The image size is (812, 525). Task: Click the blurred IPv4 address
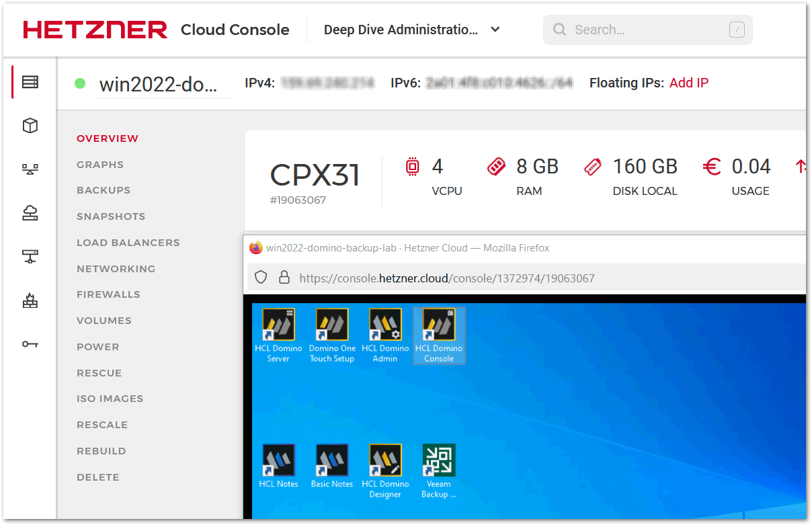327,83
